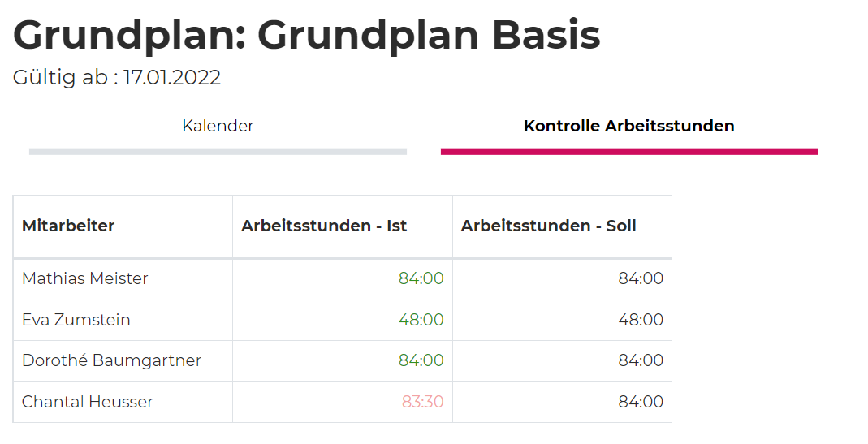
Task: Click the Grundplan Basis page heading
Action: [x=307, y=35]
